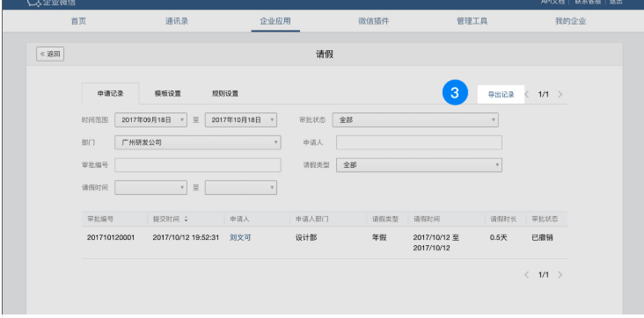The width and height of the screenshot is (644, 318).
Task: Select the 企业应用 navigation tab
Action: point(275,21)
